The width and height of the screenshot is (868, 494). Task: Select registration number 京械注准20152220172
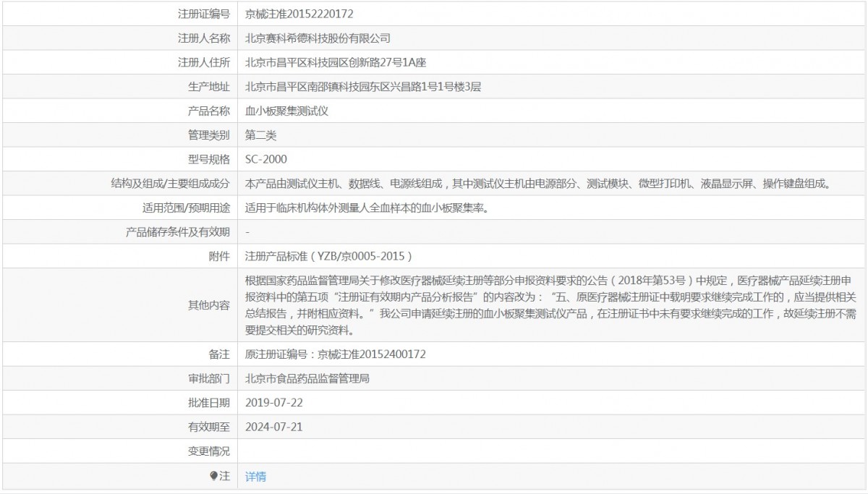(299, 13)
